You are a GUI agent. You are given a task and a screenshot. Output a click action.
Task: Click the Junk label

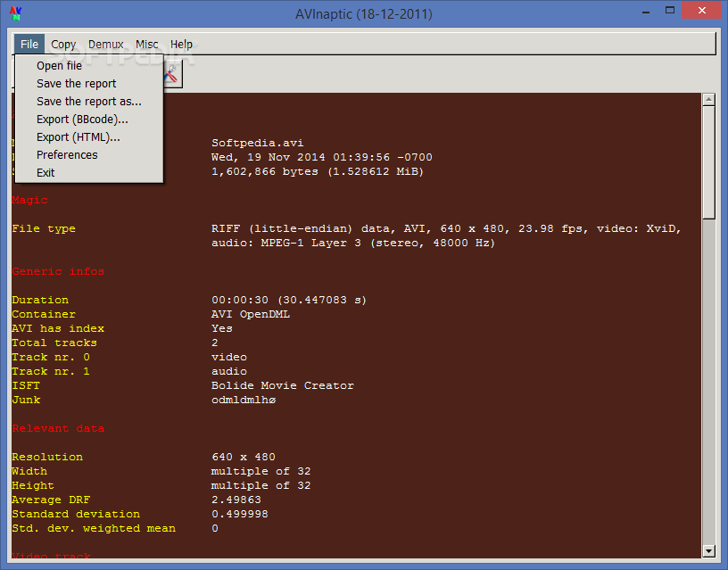(x=26, y=401)
